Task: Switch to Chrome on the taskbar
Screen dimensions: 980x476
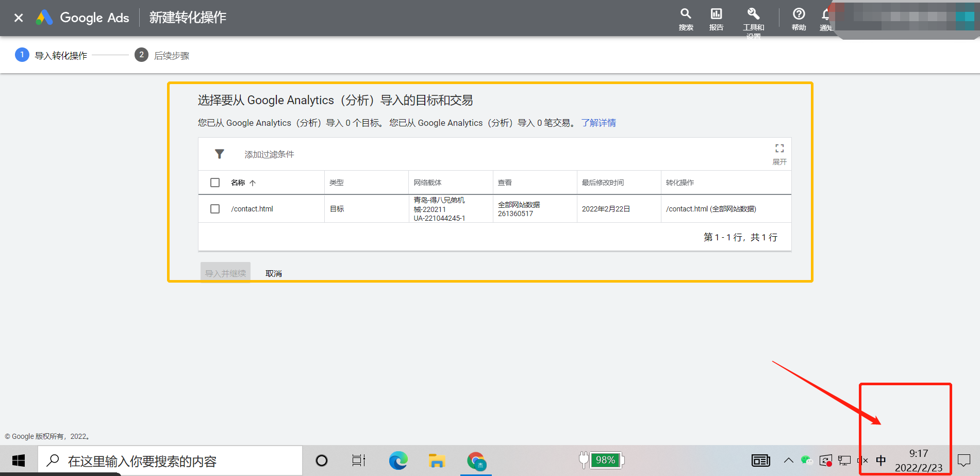Action: (x=476, y=461)
